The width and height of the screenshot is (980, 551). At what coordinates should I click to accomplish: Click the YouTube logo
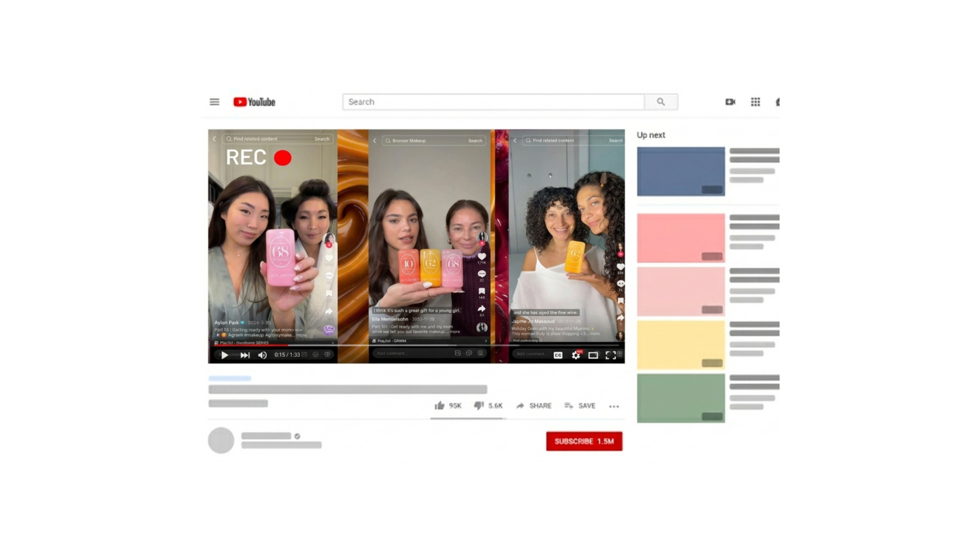click(x=254, y=102)
